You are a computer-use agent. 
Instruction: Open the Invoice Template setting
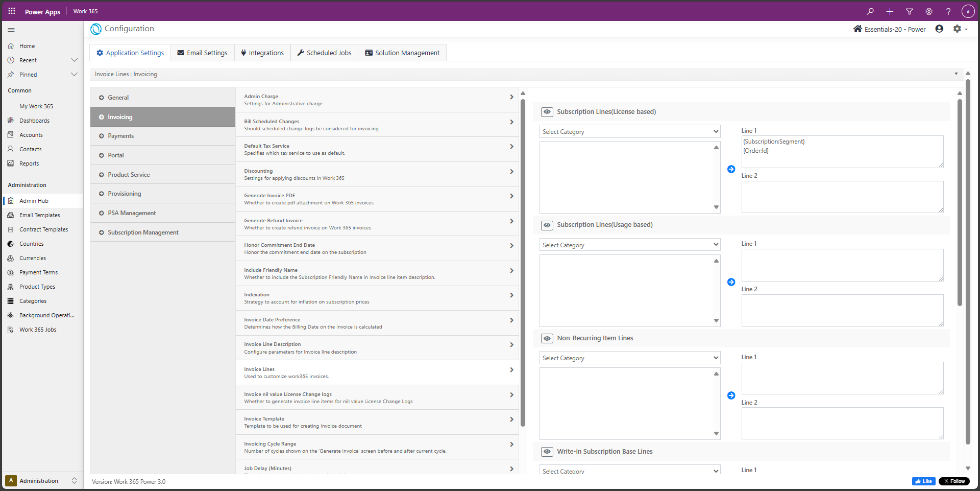(x=377, y=422)
